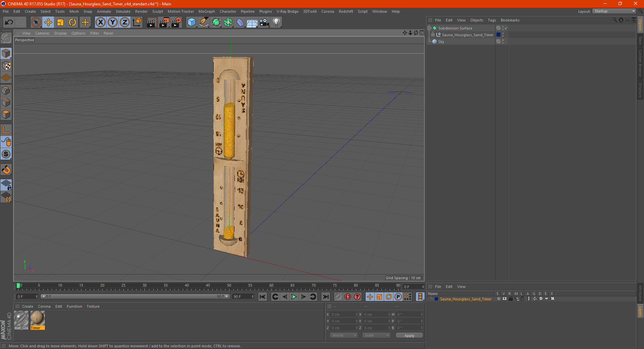Click the locked workplane icon
Image resolution: width=644 pixels, height=349 pixels.
pos(6,185)
